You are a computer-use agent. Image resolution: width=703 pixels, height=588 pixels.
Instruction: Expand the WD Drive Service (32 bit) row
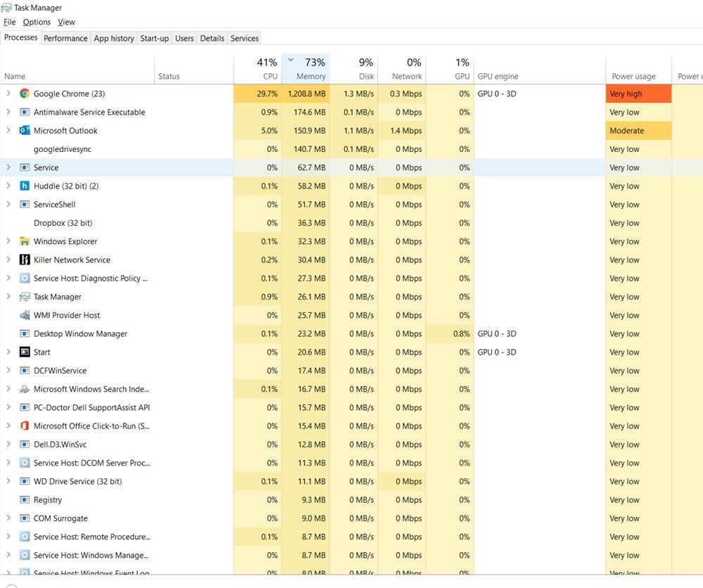pos(8,481)
